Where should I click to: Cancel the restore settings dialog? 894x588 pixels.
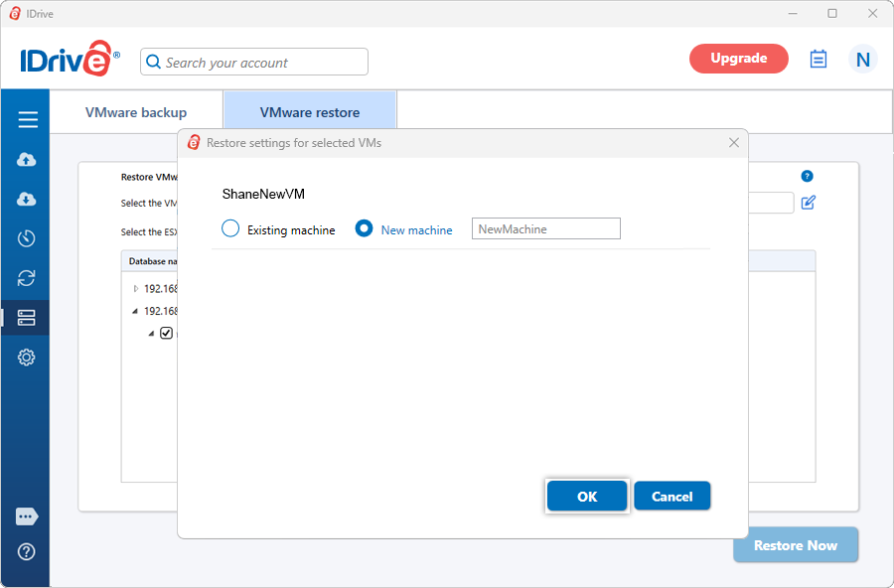672,497
